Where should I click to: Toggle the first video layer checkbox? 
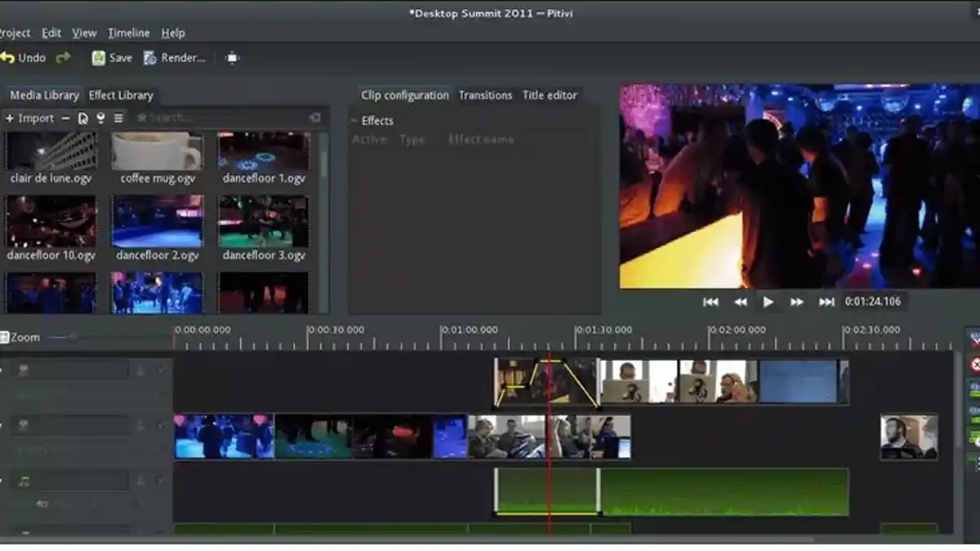click(162, 371)
